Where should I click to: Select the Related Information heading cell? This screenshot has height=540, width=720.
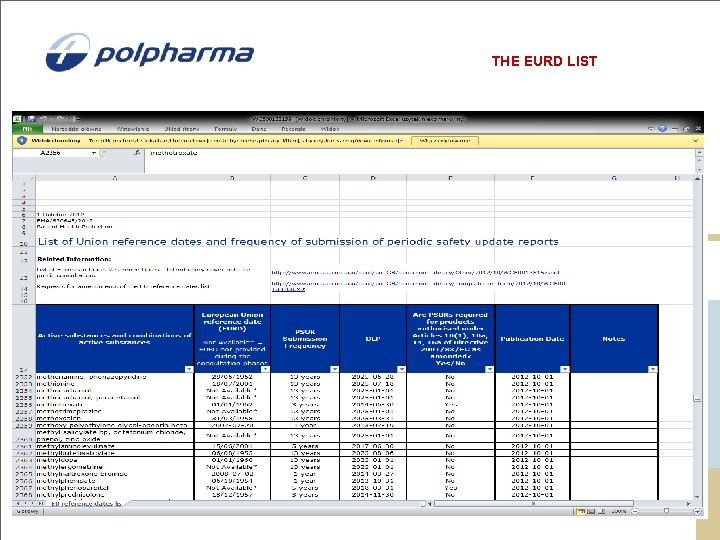point(74,259)
